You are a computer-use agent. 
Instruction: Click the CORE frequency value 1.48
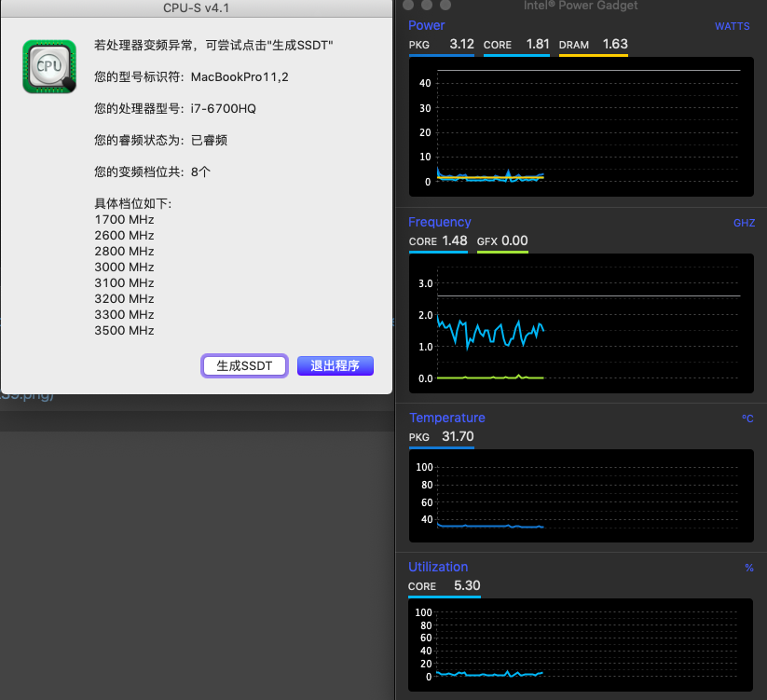(455, 240)
